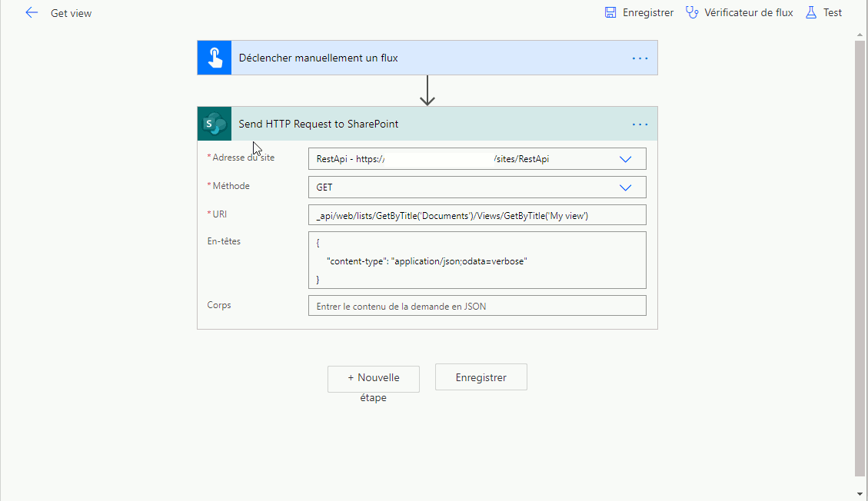The height and width of the screenshot is (501, 868).
Task: Select the Méthode field showing GET
Action: click(477, 187)
